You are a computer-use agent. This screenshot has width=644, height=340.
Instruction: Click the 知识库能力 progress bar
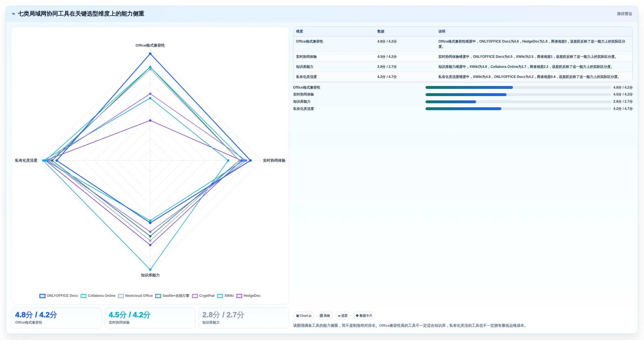coord(518,102)
